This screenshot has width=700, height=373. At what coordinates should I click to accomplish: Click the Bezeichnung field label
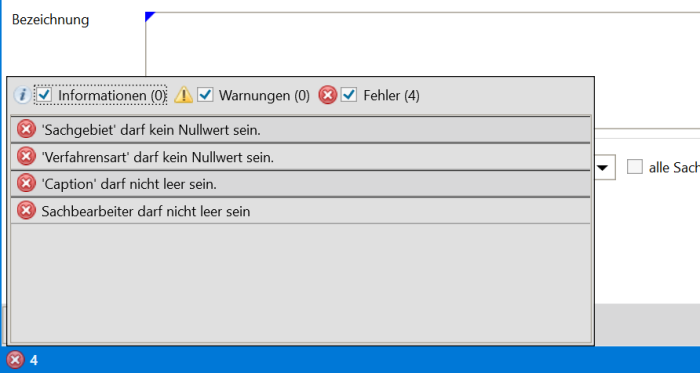pyautogui.click(x=50, y=20)
